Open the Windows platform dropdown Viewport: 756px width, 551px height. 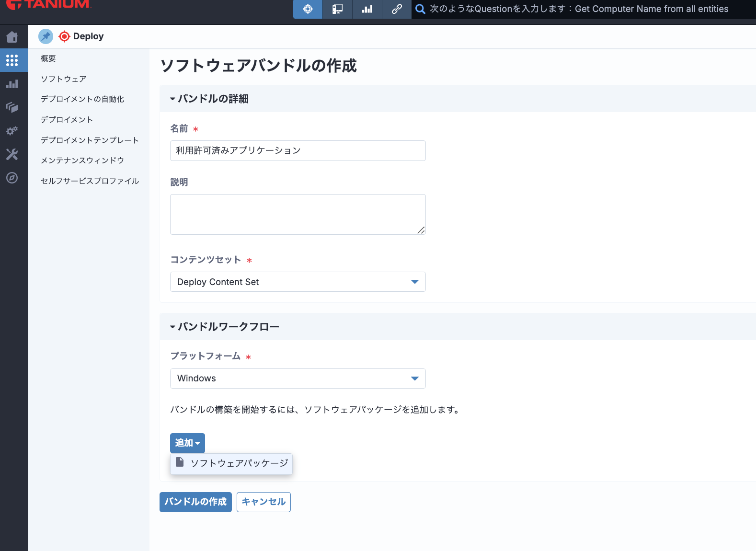pyautogui.click(x=298, y=379)
